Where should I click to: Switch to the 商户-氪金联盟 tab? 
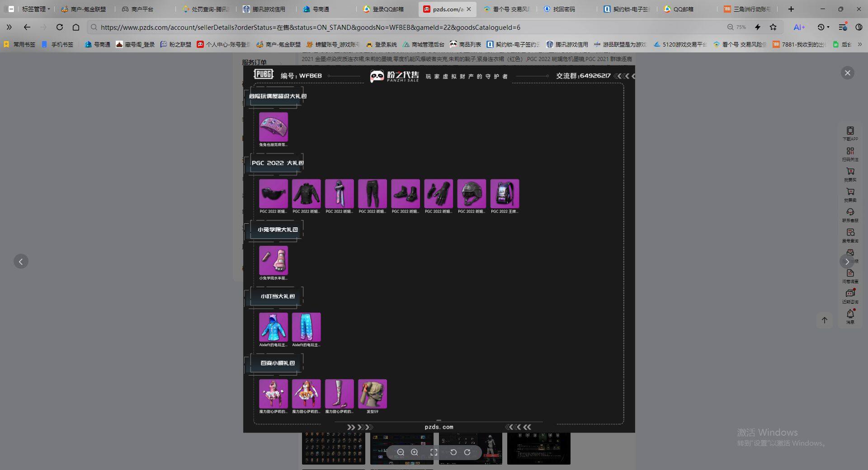pos(84,9)
